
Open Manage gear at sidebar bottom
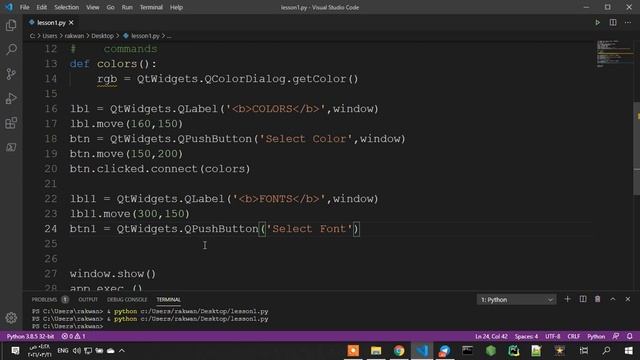pyautogui.click(x=11, y=318)
